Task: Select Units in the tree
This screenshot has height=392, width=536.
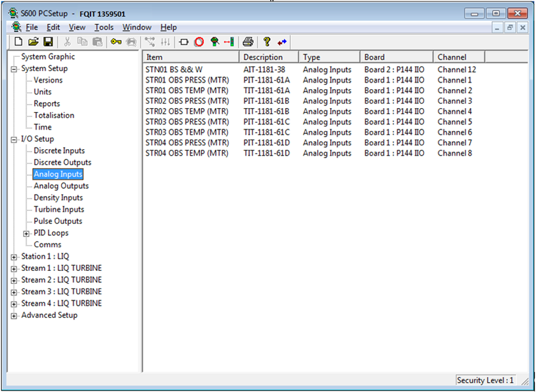Action: [x=43, y=92]
